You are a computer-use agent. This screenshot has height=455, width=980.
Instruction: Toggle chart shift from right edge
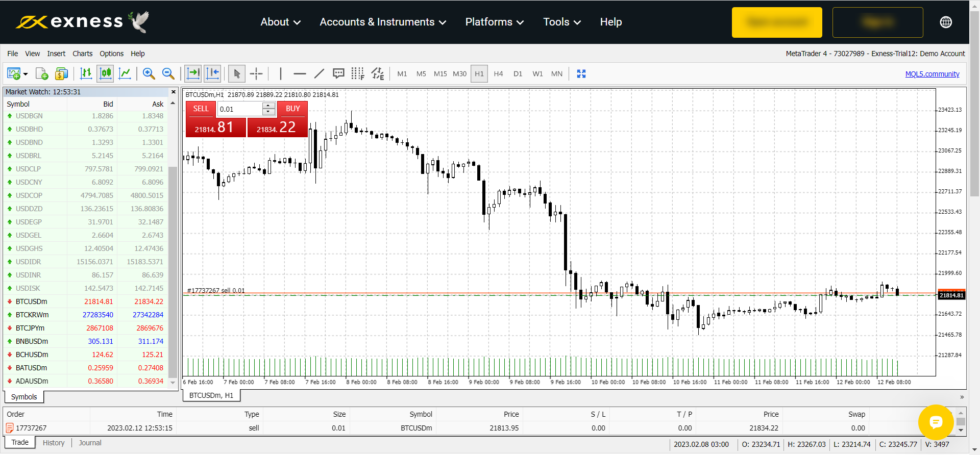tap(212, 74)
